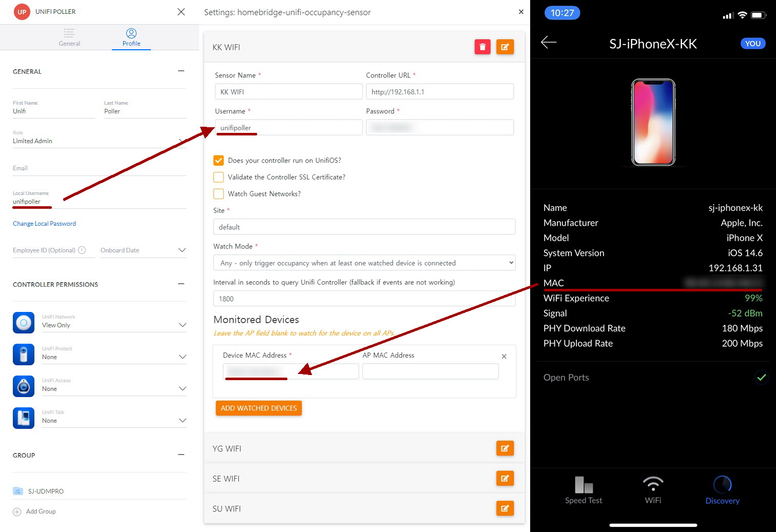The height and width of the screenshot is (532, 776).
Task: Open Speed Test in the phone bottom bar
Action: 584,490
